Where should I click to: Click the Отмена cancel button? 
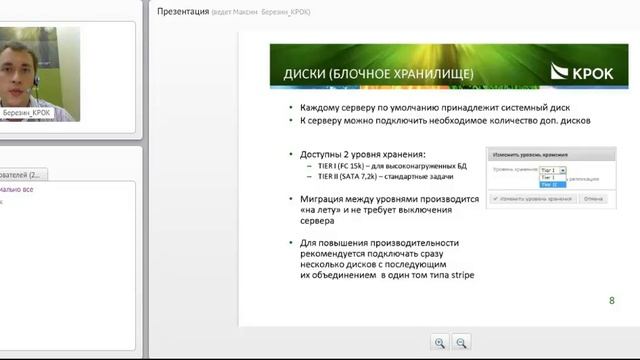point(593,199)
